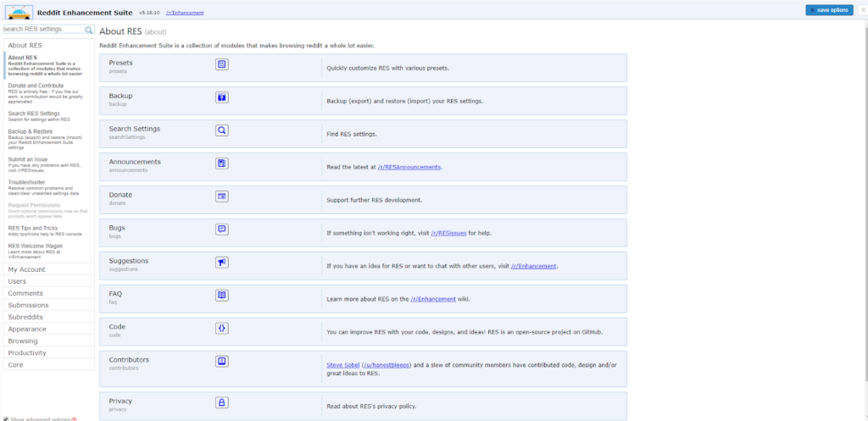Click the Code braces icon

(221, 328)
